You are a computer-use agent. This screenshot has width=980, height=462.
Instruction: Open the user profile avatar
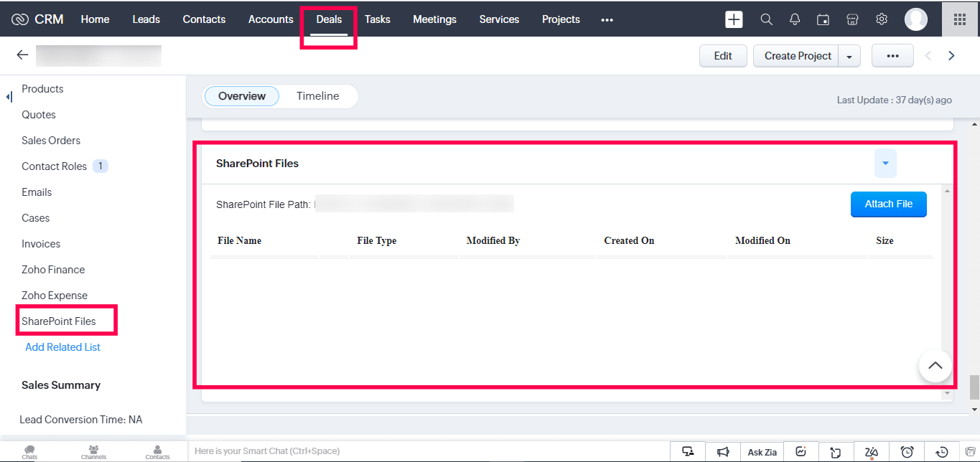(916, 19)
